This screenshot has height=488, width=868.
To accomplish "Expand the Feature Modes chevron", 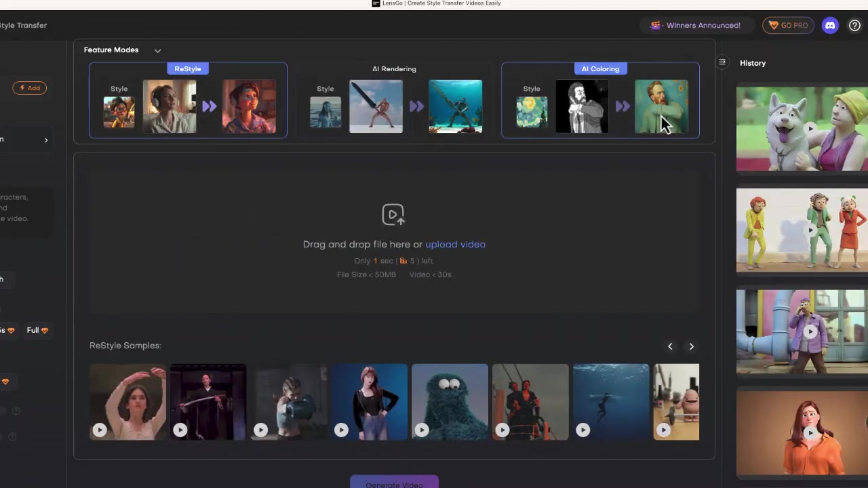I will (x=157, y=50).
